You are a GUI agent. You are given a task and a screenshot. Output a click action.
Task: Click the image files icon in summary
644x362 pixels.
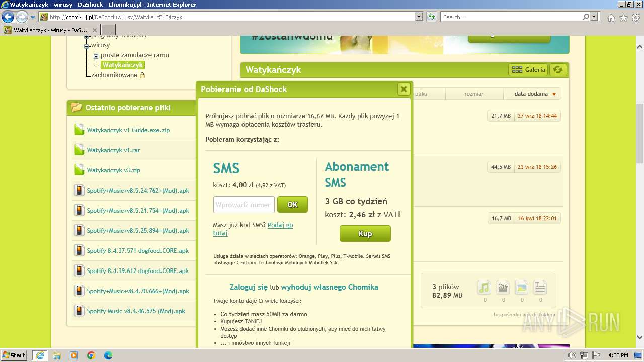click(x=521, y=287)
